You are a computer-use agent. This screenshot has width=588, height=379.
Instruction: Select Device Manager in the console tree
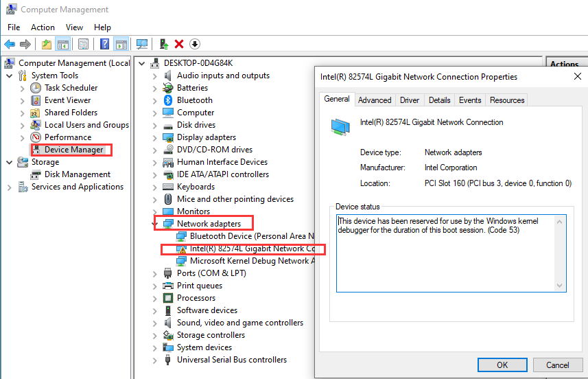tap(74, 150)
